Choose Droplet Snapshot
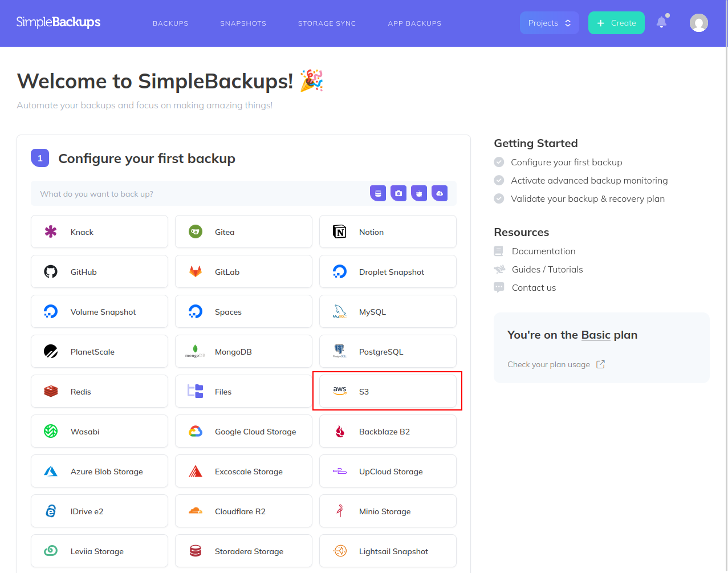Screen dimensions: 728x573 [x=388, y=271]
